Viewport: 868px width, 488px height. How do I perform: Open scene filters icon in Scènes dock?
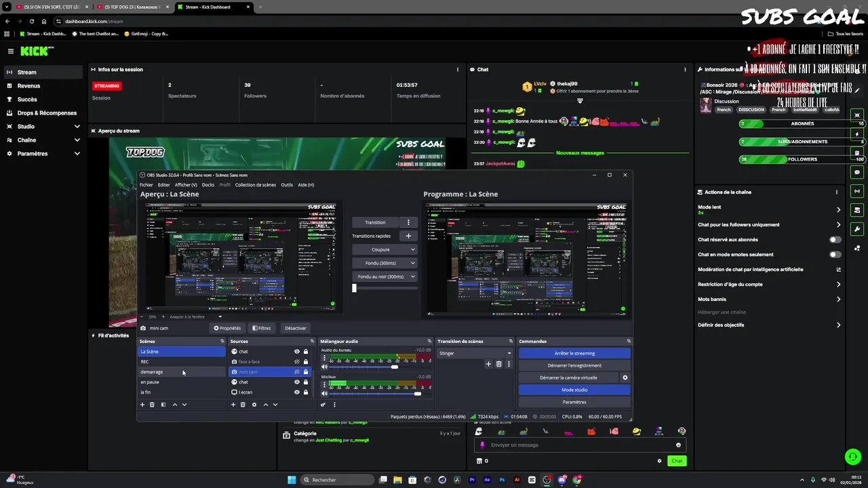click(x=163, y=405)
